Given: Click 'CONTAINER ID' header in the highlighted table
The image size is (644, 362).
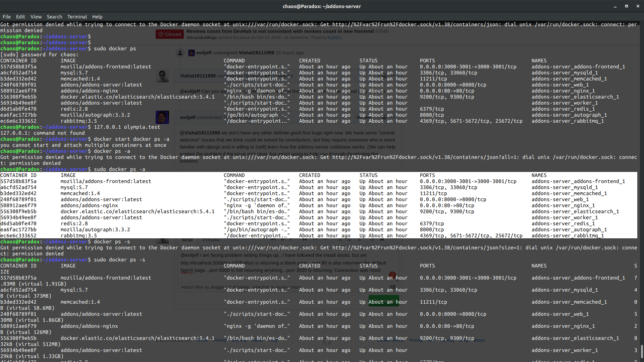Looking at the screenshot, I should click(x=18, y=175).
